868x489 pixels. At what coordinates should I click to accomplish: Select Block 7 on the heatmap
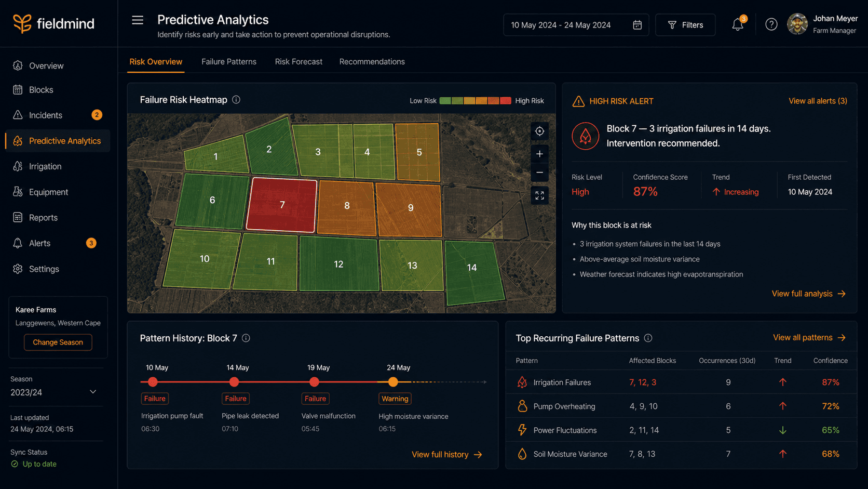coord(282,205)
